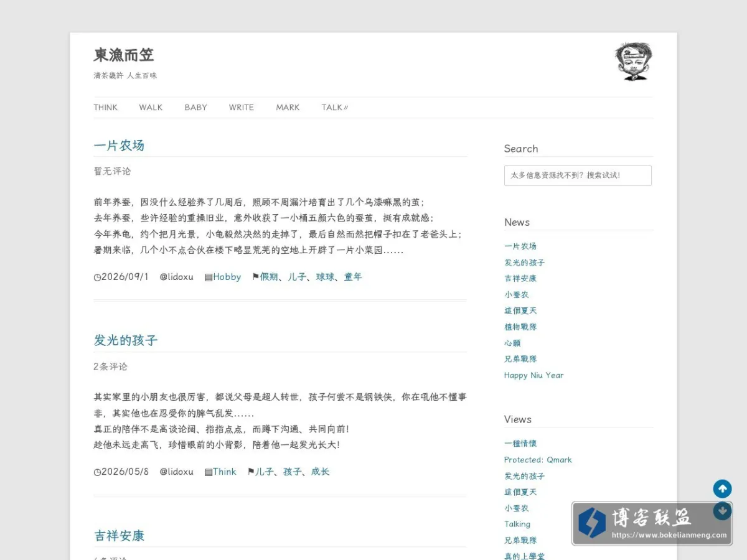Select the 童年 tag
Image resolution: width=747 pixels, height=560 pixels.
pyautogui.click(x=353, y=277)
